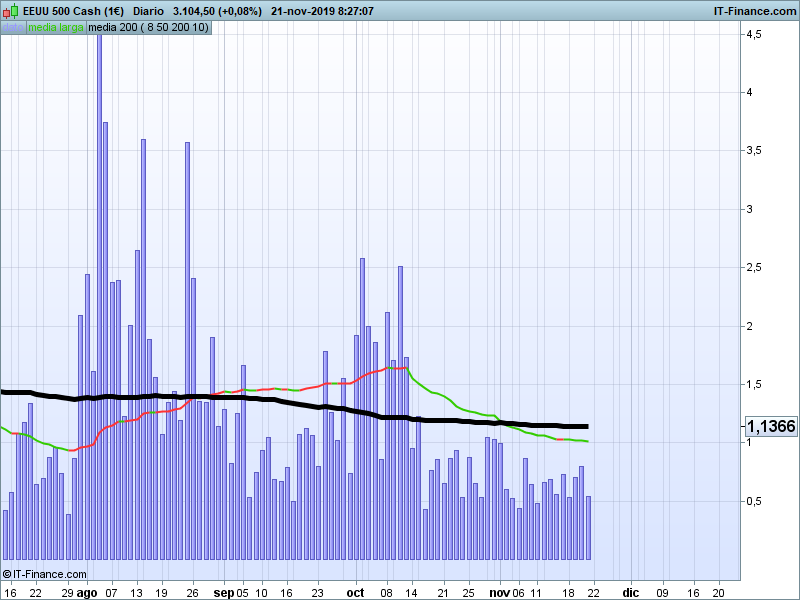This screenshot has width=800, height=600.
Task: Click the right end of the thick black average line
Action: (x=585, y=427)
